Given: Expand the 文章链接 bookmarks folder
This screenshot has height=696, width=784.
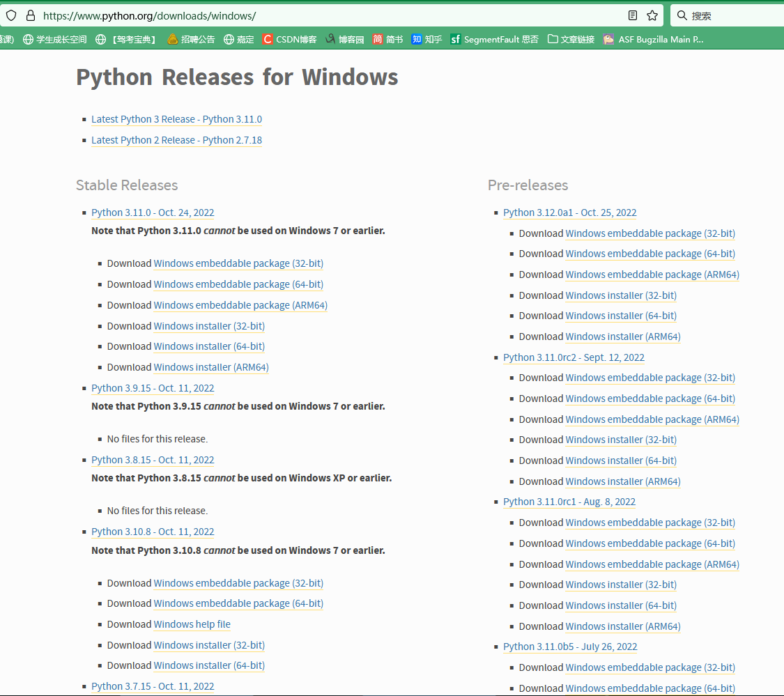Looking at the screenshot, I should (571, 40).
